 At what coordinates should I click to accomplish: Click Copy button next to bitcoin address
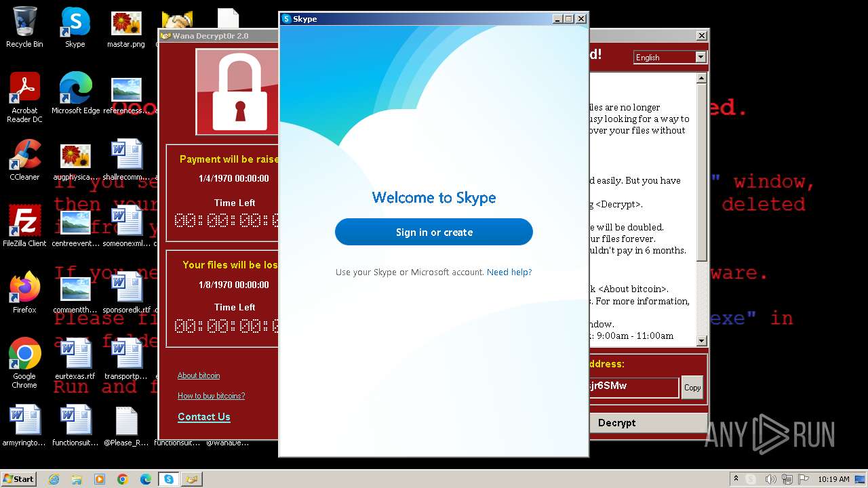[692, 388]
